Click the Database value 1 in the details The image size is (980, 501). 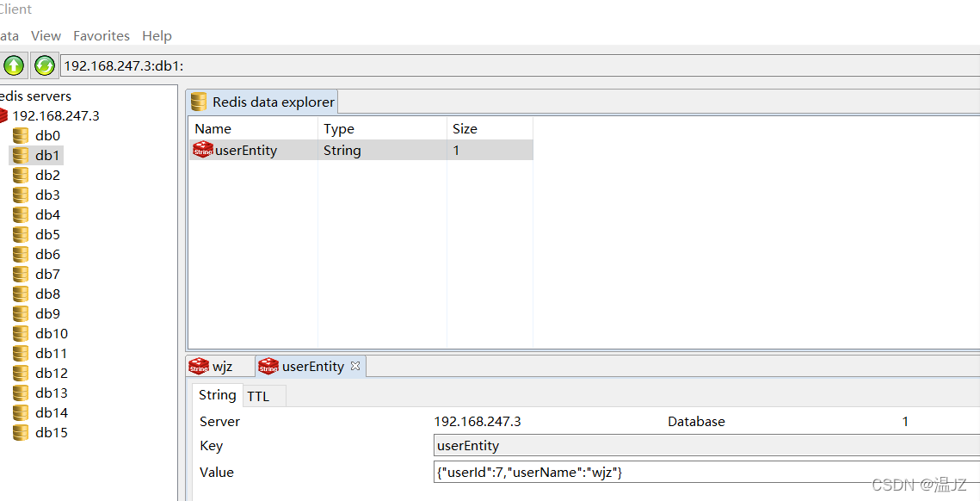pyautogui.click(x=905, y=422)
